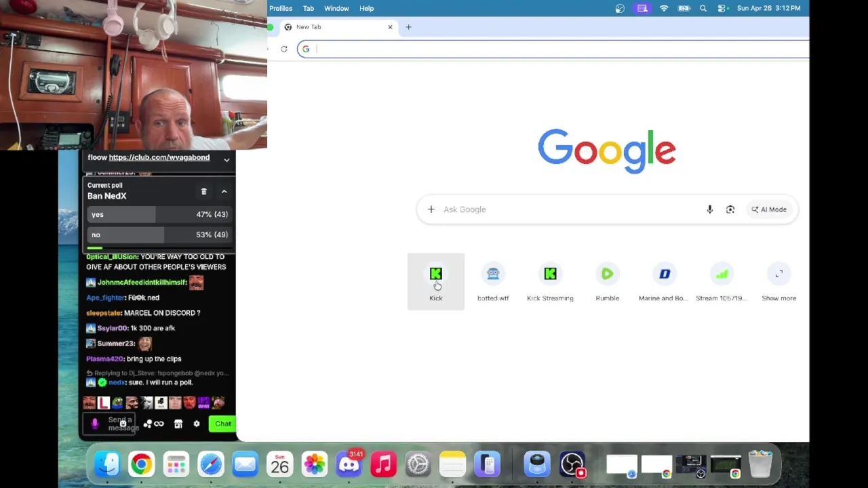Reload the page with refresh icon
The width and height of the screenshot is (868, 488).
(x=284, y=49)
